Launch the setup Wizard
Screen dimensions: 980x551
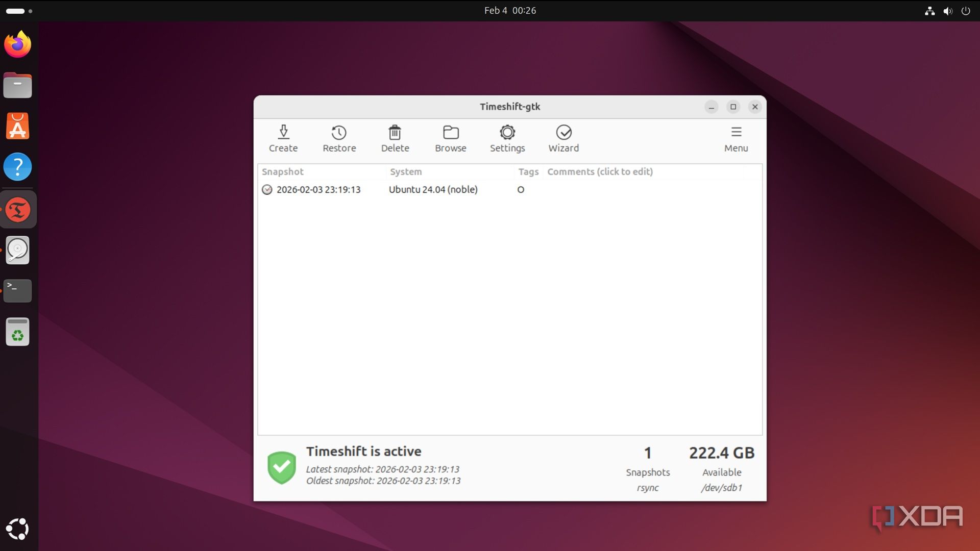[x=563, y=138]
